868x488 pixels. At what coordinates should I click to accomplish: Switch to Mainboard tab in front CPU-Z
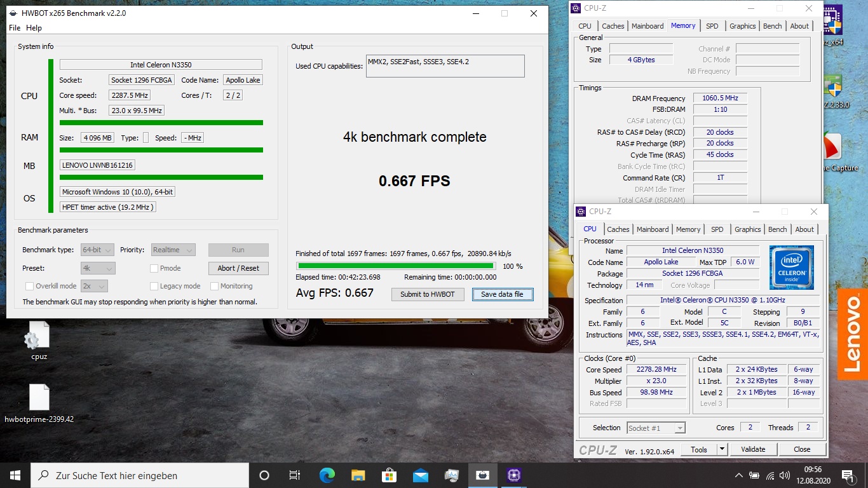[x=653, y=229]
